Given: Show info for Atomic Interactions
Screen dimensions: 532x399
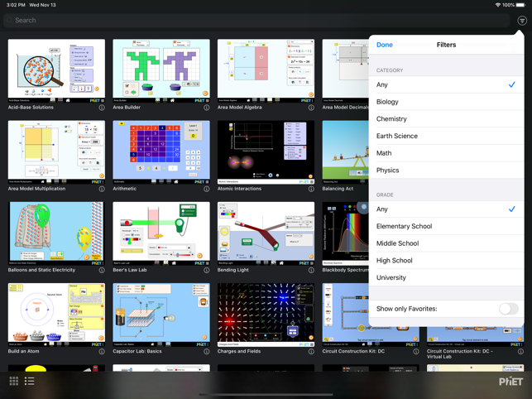Looking at the screenshot, I should [311, 189].
